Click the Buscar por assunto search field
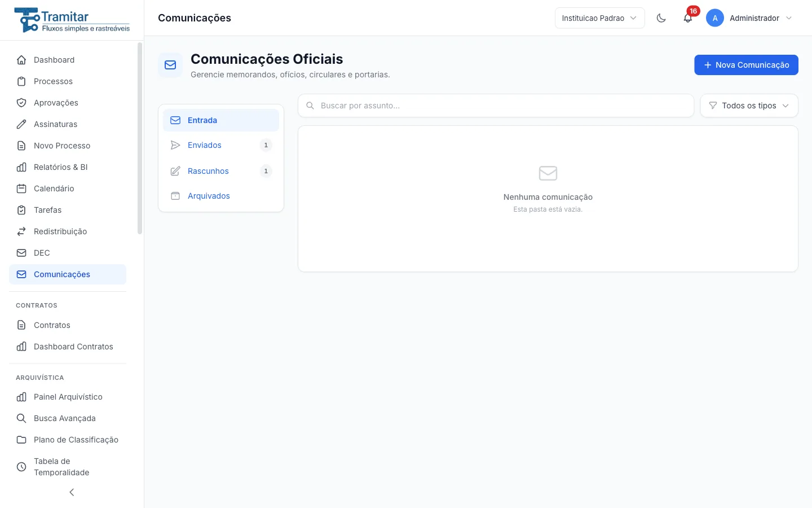 coord(496,106)
